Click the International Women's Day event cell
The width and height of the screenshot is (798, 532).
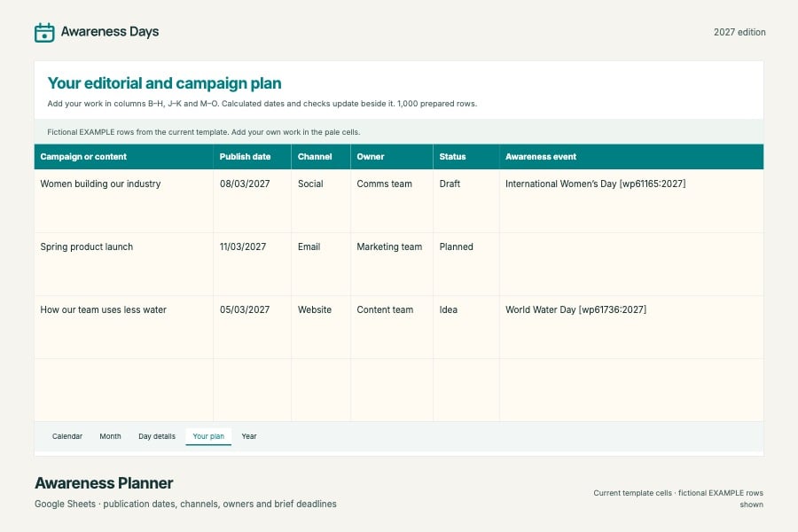631,201
